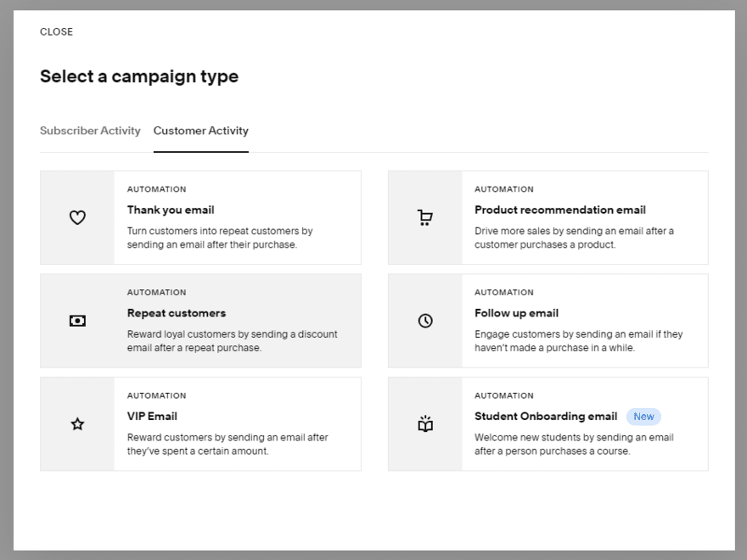Click the clock icon on Follow up email
Screen dimensions: 747x560
coord(425,321)
